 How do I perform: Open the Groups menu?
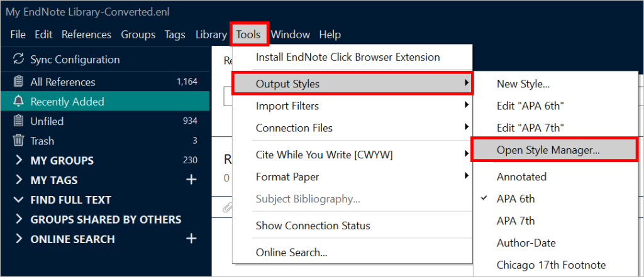[138, 35]
